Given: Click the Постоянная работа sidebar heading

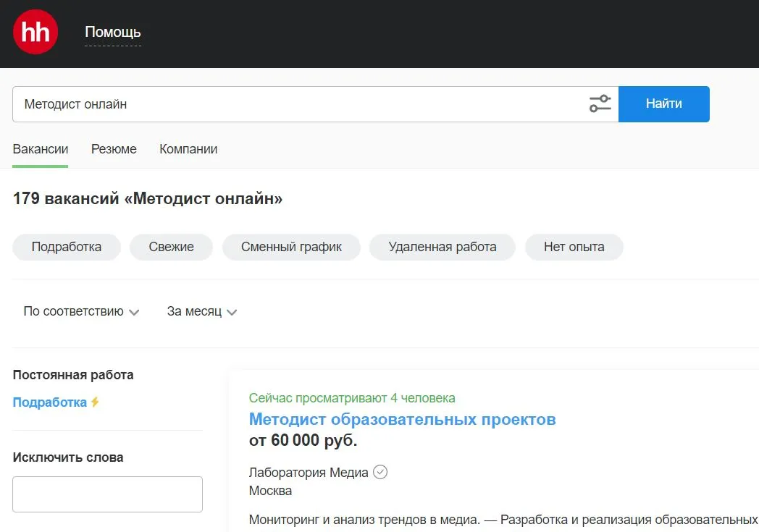Looking at the screenshot, I should tap(73, 375).
